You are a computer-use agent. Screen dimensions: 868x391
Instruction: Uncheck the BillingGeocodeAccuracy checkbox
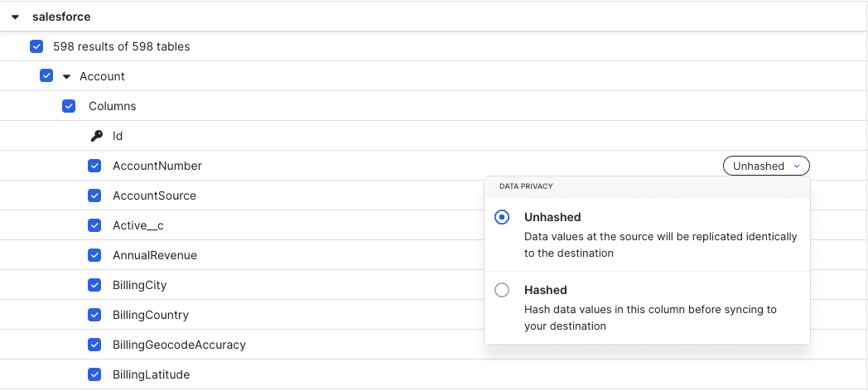tap(94, 345)
